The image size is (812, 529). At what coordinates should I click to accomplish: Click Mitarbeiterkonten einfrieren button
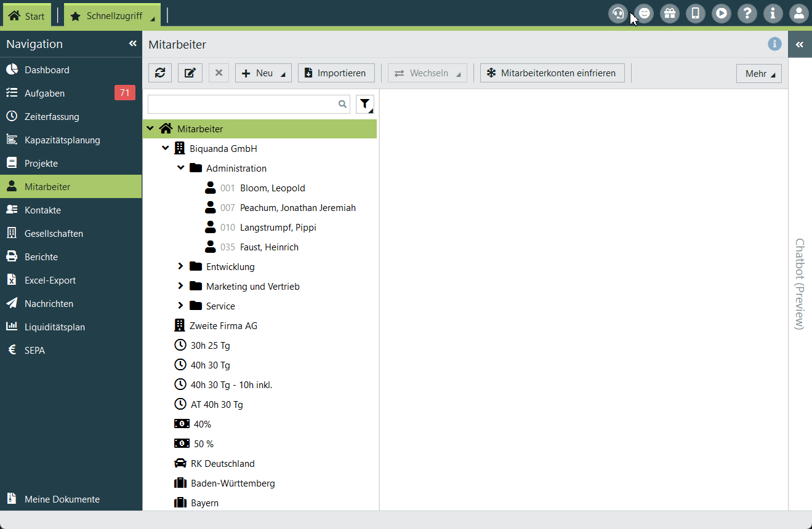click(x=552, y=73)
